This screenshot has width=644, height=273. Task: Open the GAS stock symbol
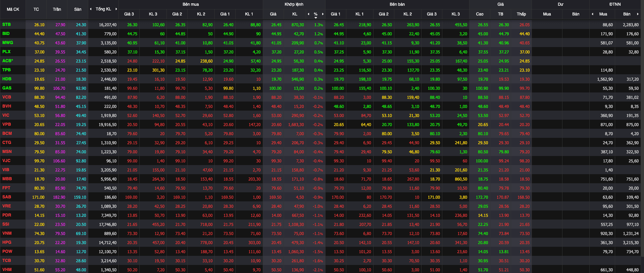coord(7,88)
